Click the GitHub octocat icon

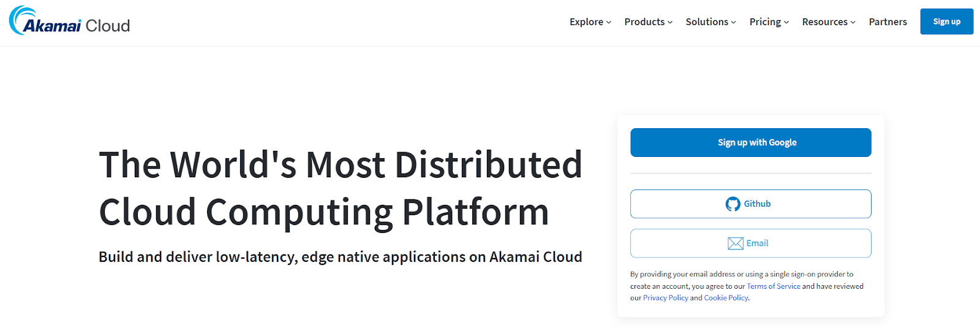(x=733, y=204)
